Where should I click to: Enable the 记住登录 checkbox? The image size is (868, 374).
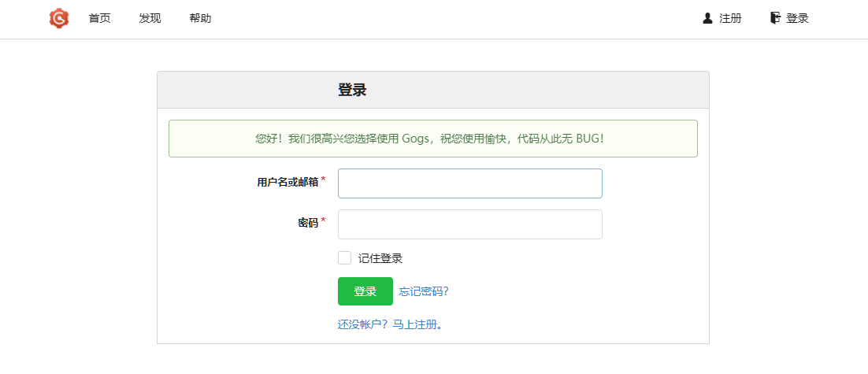(x=344, y=257)
